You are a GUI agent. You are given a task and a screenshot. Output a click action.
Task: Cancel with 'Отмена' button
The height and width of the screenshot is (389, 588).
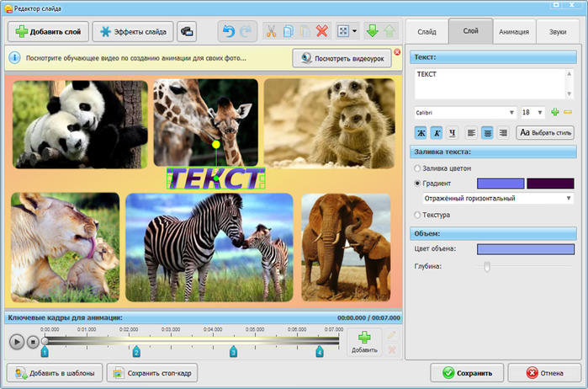544,373
